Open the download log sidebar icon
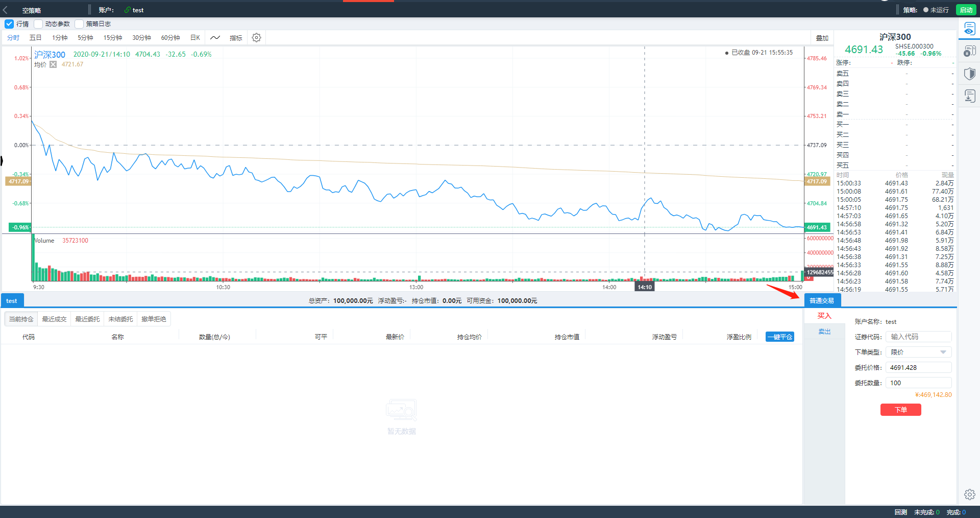 tap(969, 96)
